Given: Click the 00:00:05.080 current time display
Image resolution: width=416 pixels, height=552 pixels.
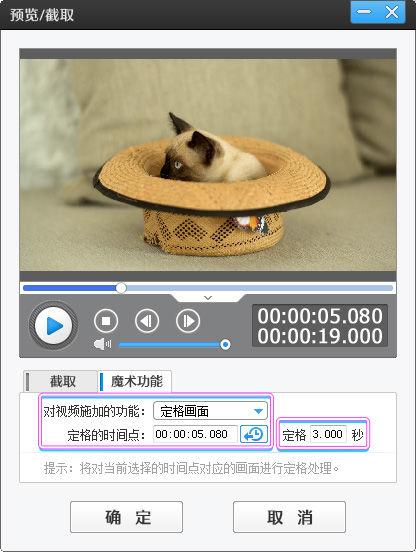Looking at the screenshot, I should [x=320, y=316].
